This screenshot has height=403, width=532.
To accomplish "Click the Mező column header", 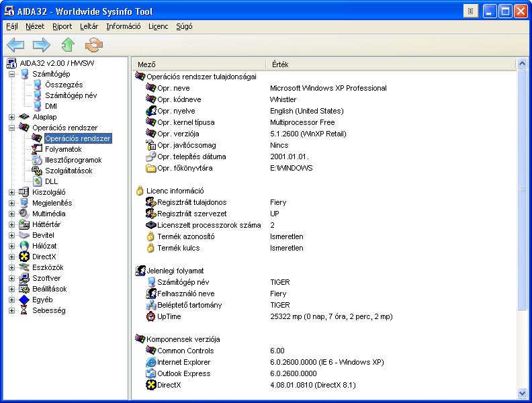I will 199,64.
